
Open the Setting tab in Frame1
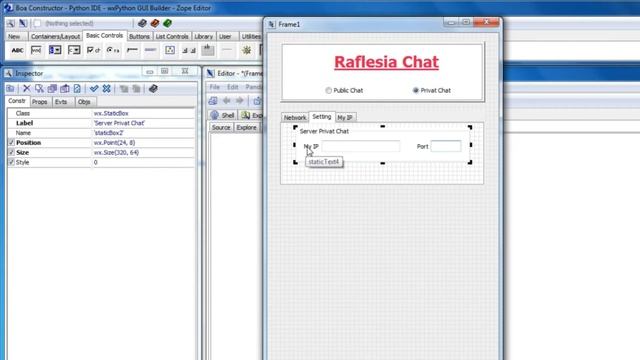tap(322, 117)
